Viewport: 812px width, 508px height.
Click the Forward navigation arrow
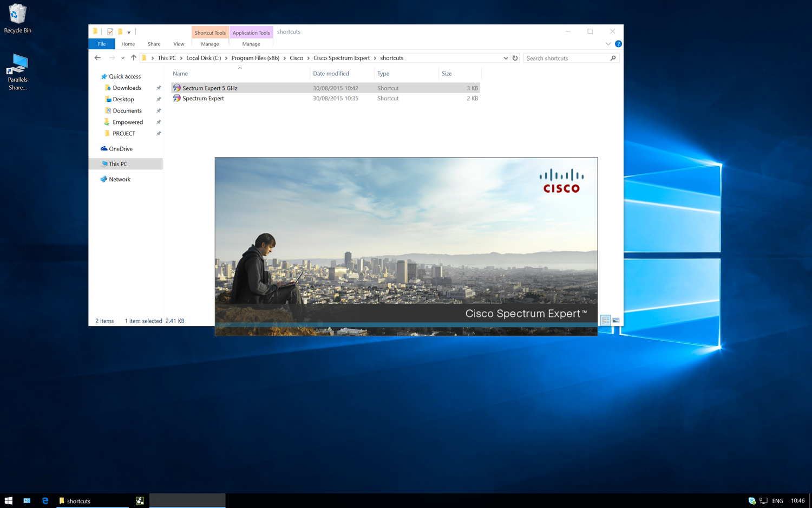click(112, 58)
